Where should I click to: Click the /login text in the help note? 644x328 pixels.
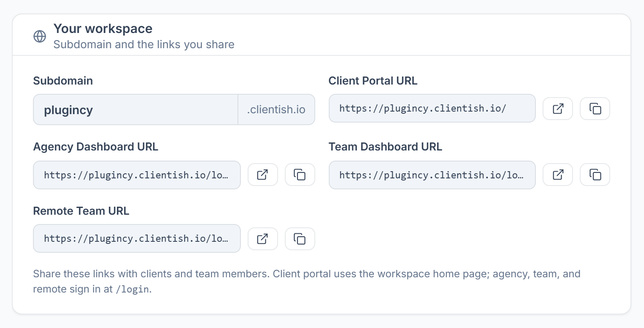click(x=132, y=290)
